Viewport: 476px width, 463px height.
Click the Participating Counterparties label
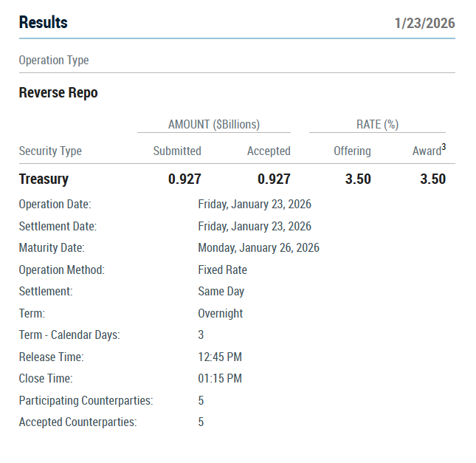86,400
